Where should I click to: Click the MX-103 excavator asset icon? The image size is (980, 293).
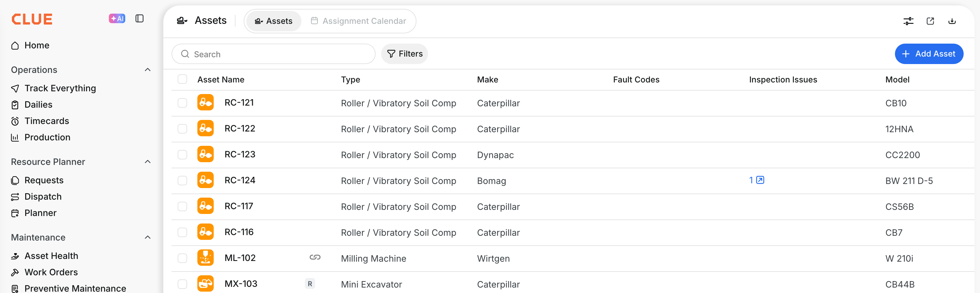[206, 284]
